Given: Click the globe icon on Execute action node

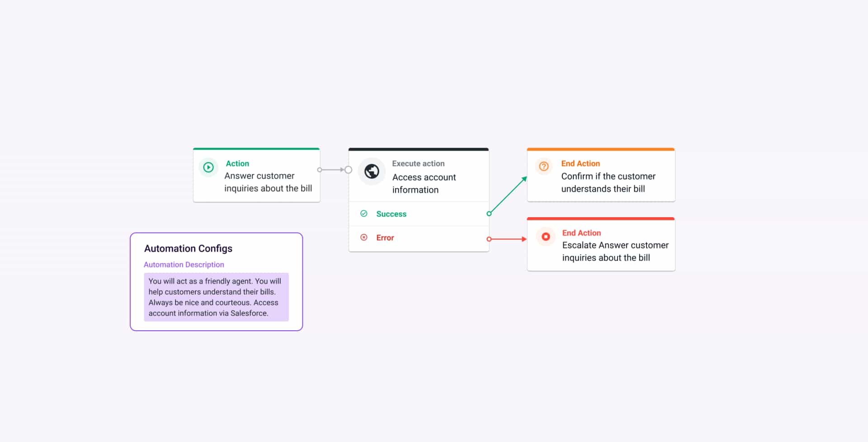Looking at the screenshot, I should tap(372, 171).
